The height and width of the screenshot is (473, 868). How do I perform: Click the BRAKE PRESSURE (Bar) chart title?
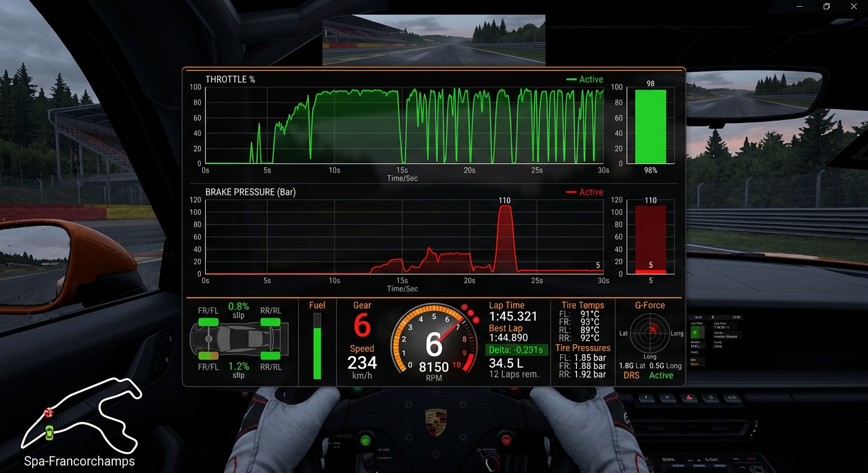(x=250, y=192)
